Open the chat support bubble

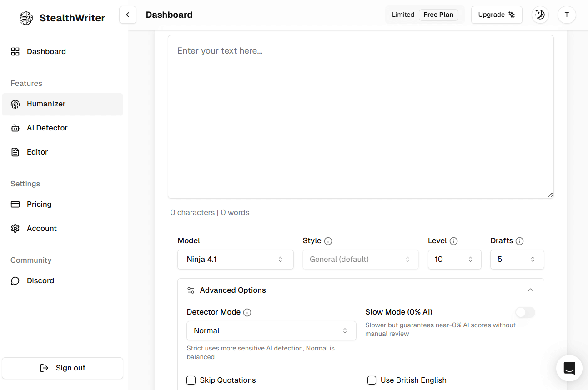569,368
